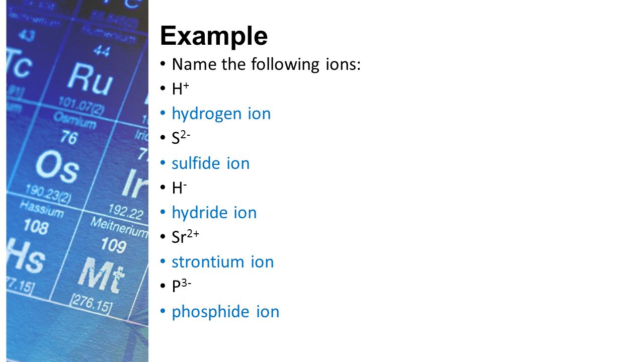The width and height of the screenshot is (644, 362).
Task: Select the 'strontium ion' answer text
Action: click(x=223, y=261)
